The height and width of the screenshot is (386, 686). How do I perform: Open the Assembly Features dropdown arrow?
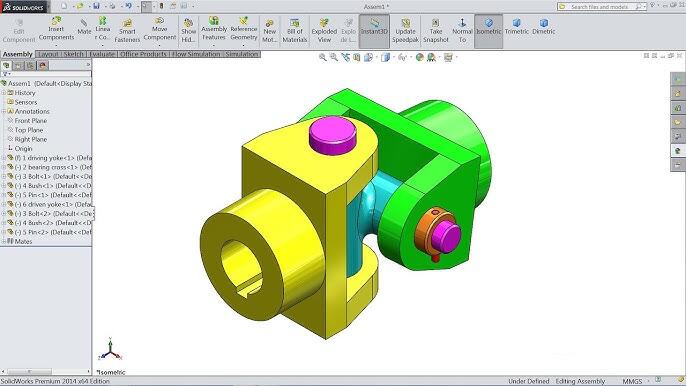coord(214,45)
